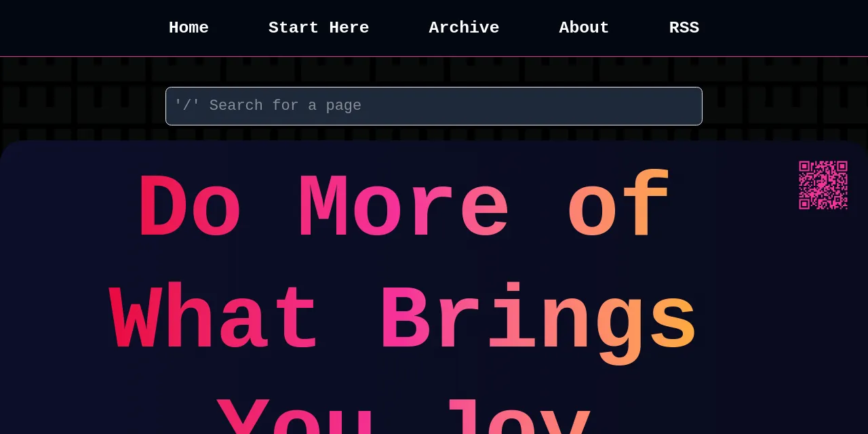Open the QR code image
This screenshot has height=434, width=868.
[823, 185]
